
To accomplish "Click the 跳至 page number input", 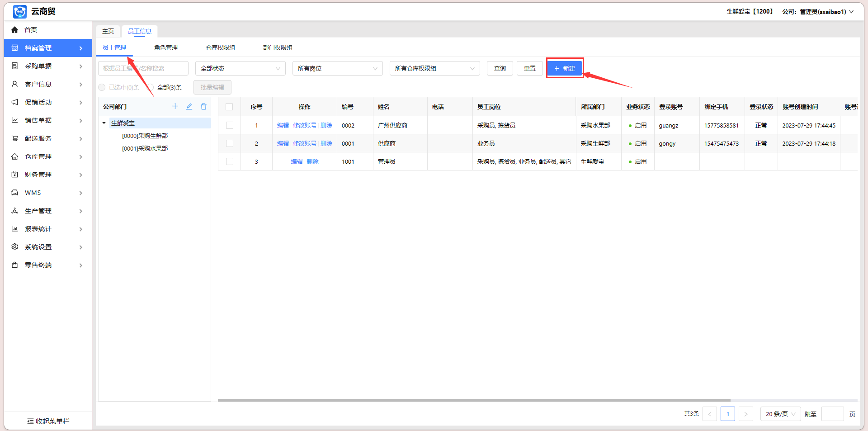I will (x=833, y=414).
